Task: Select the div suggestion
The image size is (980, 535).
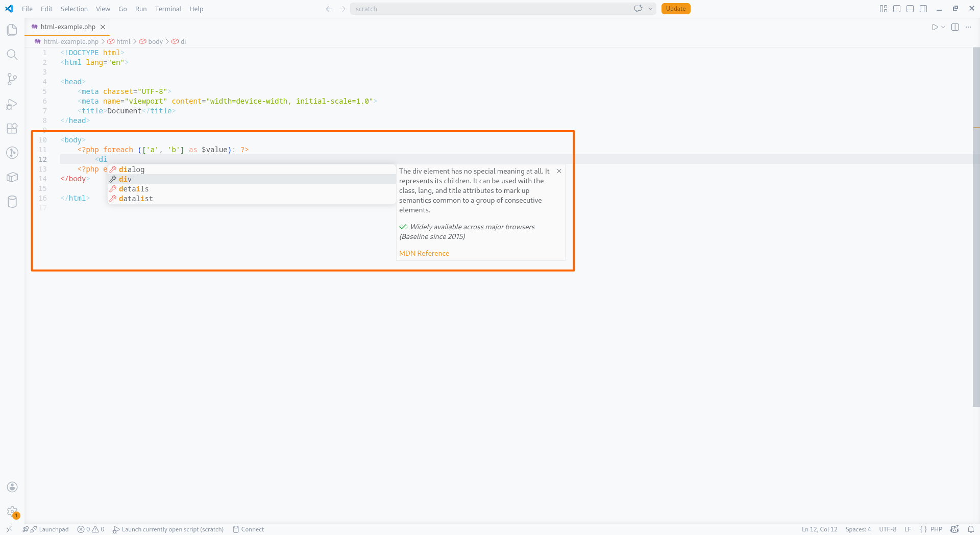Action: pyautogui.click(x=252, y=179)
